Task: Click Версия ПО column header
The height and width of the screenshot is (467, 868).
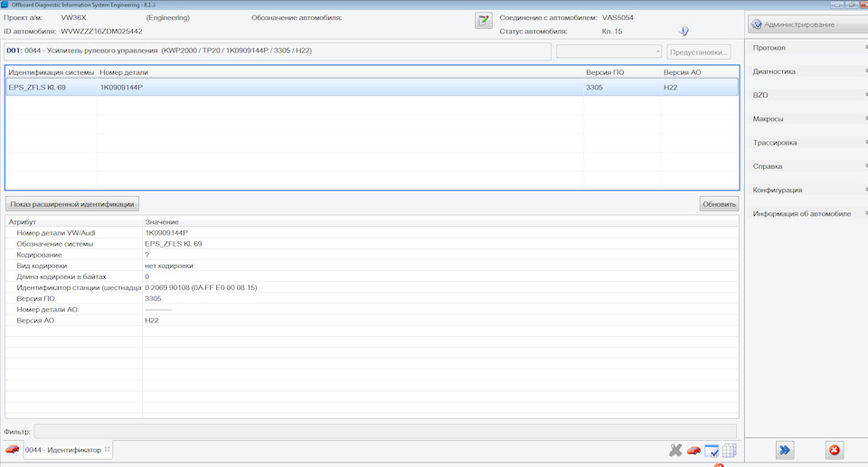Action: point(622,72)
